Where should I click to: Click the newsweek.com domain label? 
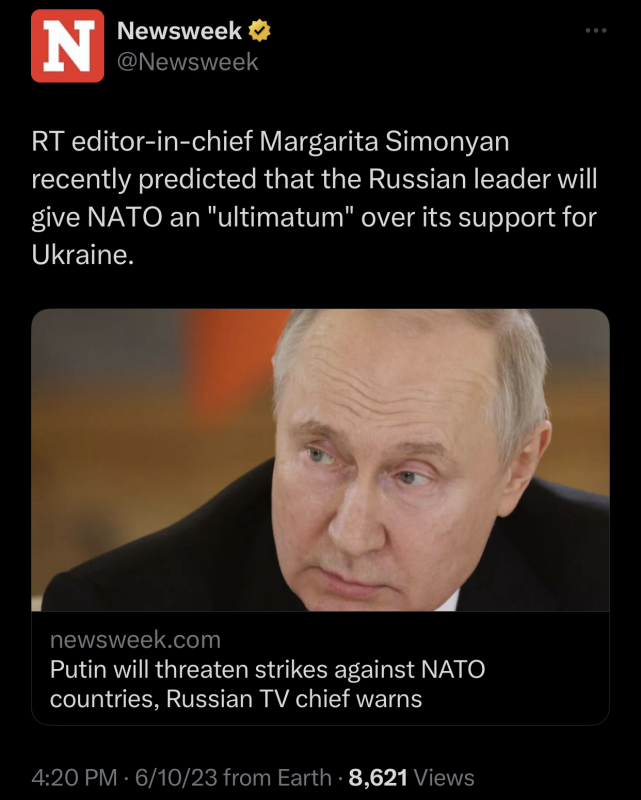pyautogui.click(x=135, y=639)
